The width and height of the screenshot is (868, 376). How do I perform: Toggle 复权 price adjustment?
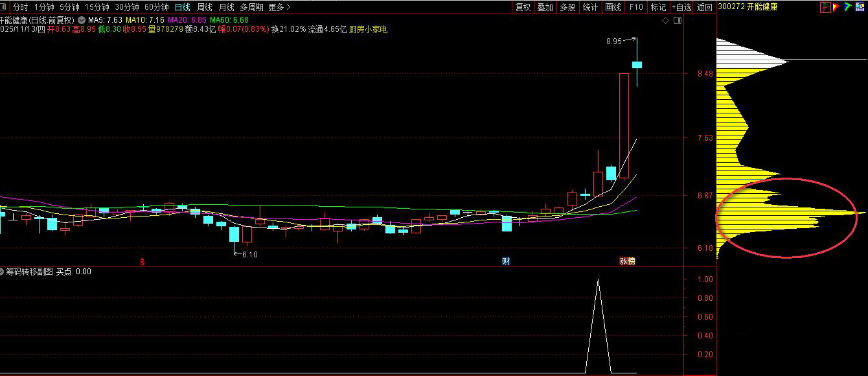point(523,7)
